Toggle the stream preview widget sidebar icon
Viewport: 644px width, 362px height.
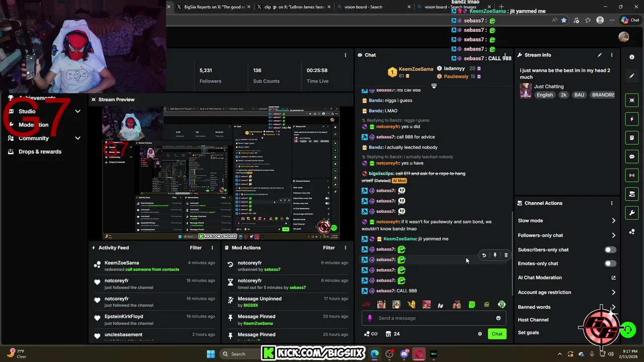(632, 100)
